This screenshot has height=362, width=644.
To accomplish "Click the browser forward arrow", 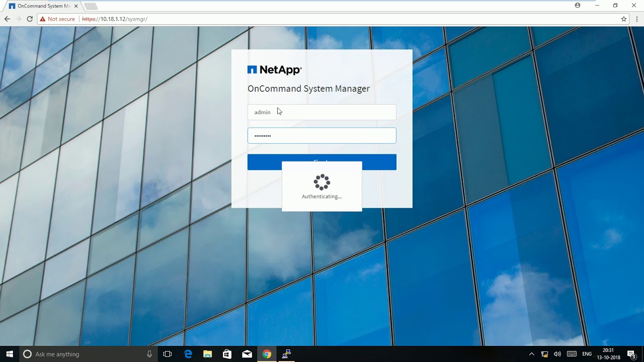I will pyautogui.click(x=19, y=19).
